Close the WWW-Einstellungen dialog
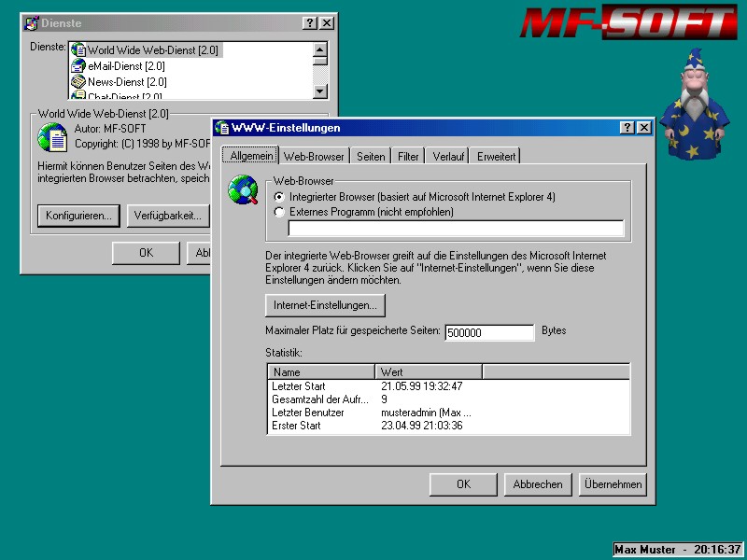Viewport: 747px width, 560px height. click(x=644, y=128)
